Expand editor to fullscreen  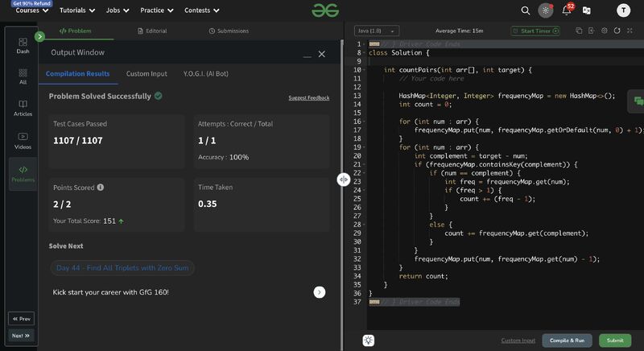(630, 31)
